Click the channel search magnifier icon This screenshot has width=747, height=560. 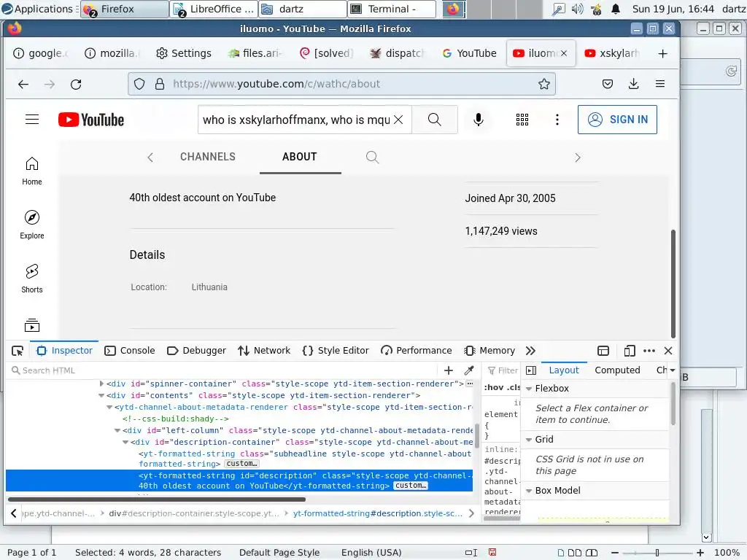point(373,157)
